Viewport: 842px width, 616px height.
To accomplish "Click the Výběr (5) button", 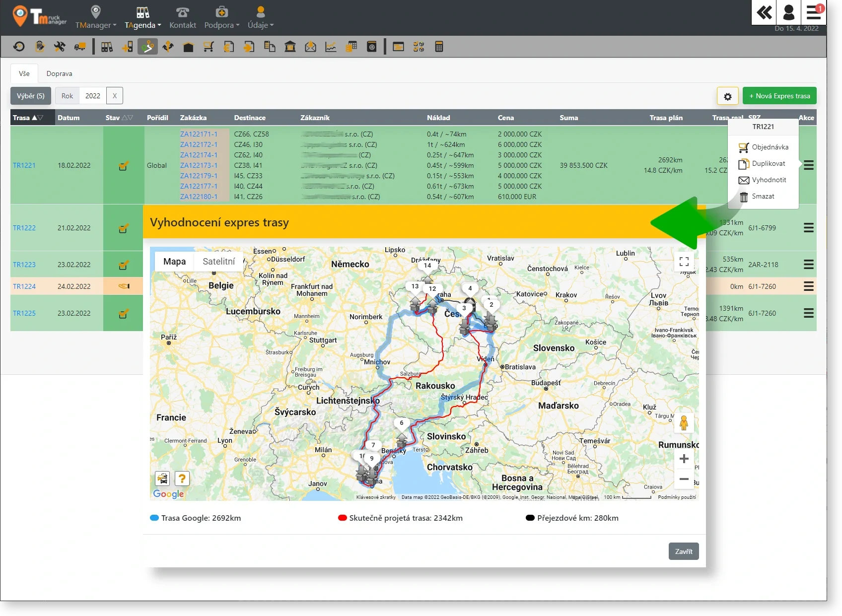I will (31, 96).
